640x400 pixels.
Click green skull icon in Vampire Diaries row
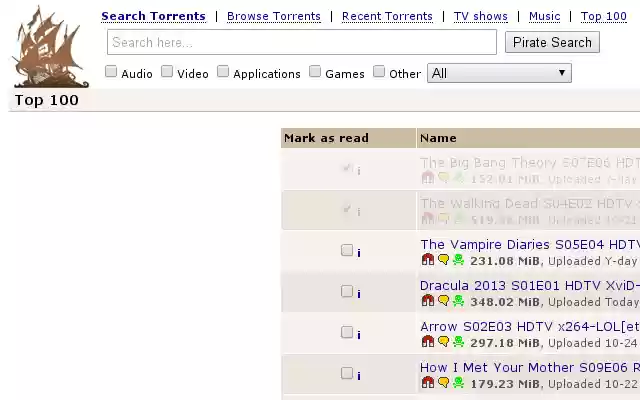coord(458,260)
